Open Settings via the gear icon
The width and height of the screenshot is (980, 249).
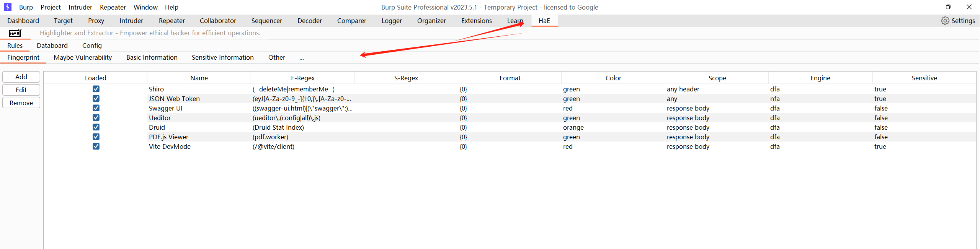click(945, 21)
